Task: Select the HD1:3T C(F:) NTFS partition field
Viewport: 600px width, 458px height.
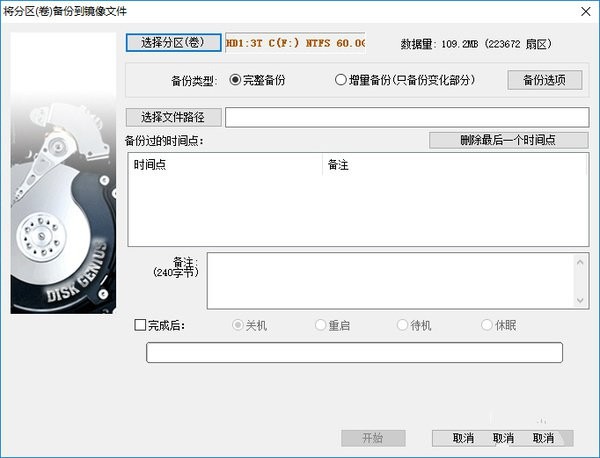Action: click(x=295, y=43)
